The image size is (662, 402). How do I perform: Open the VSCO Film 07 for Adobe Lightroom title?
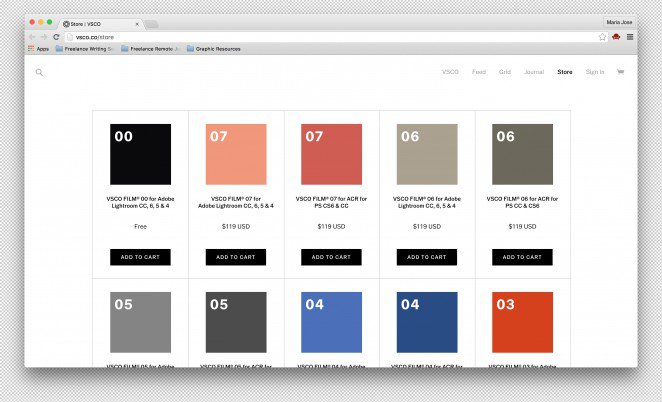[x=236, y=202]
